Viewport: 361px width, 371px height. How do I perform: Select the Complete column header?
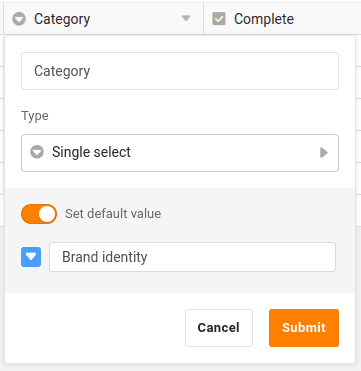click(282, 19)
